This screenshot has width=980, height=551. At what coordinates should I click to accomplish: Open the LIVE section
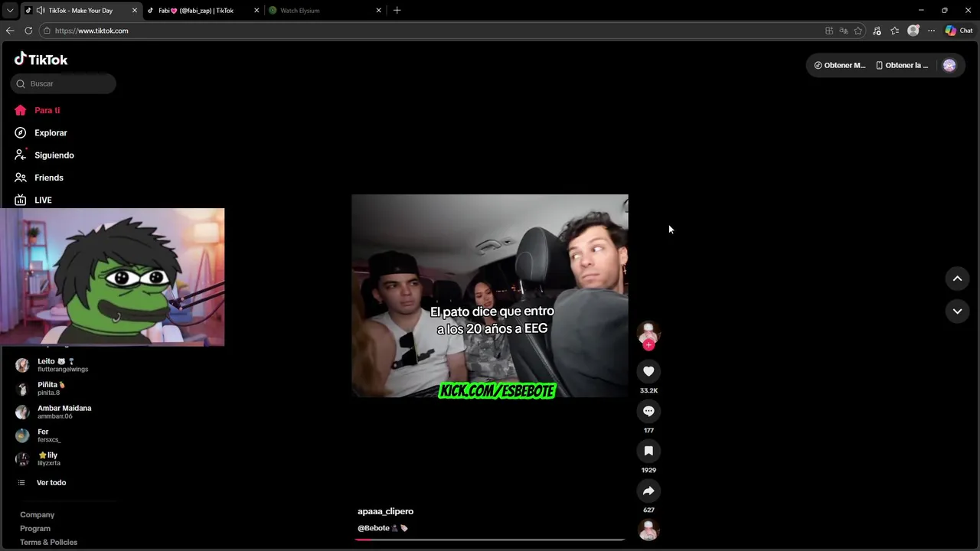(33, 200)
